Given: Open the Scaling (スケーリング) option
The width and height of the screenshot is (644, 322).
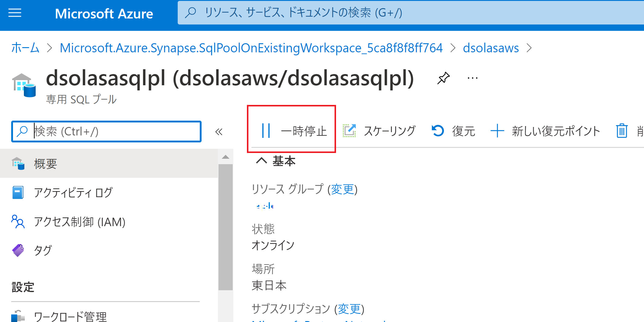Looking at the screenshot, I should 380,131.
